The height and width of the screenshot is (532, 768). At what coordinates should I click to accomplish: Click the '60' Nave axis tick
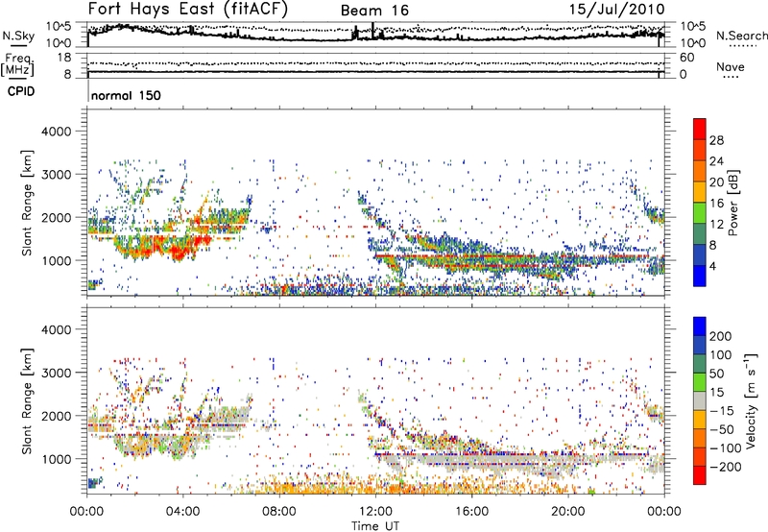(686, 58)
